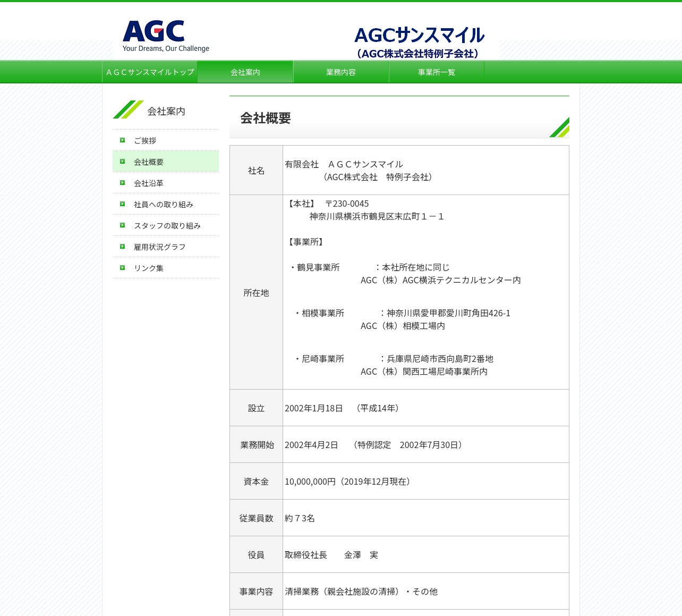This screenshot has width=682, height=616.
Task: Click AGC（株）AGC横浜テクニカルセンター内 text
Action: click(441, 280)
